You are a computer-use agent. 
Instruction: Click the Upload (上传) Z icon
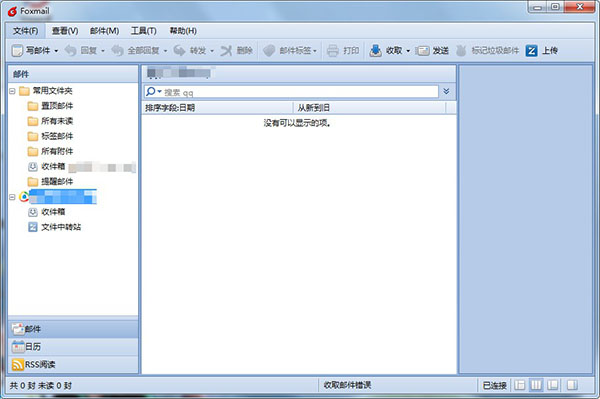(x=532, y=50)
